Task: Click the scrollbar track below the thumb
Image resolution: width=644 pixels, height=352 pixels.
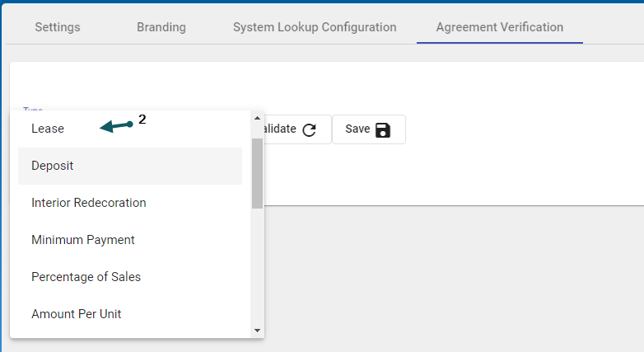Action: 257,264
